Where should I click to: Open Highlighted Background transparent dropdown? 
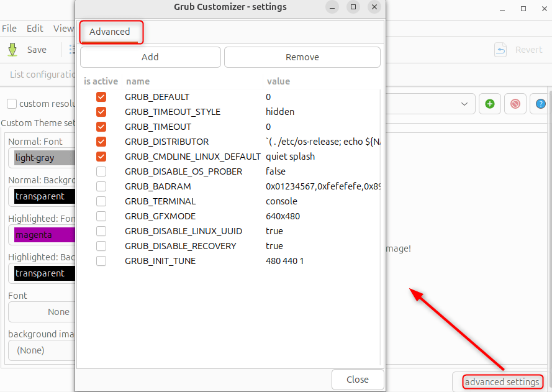(x=42, y=273)
